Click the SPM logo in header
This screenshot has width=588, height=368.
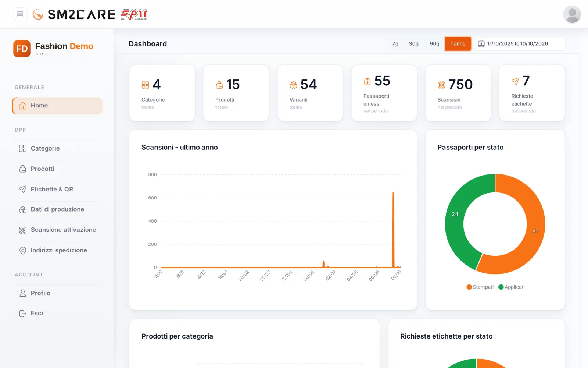[x=134, y=14]
